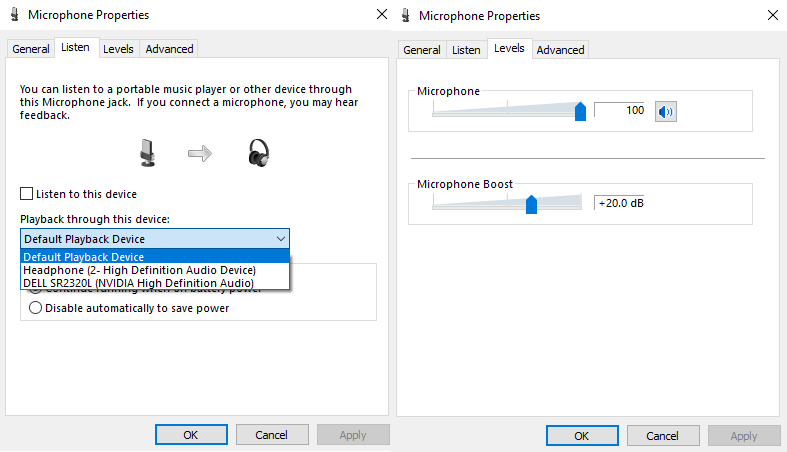Screen dimensions: 787x452
Task: Close the right Microphone Properties window
Action: (773, 16)
